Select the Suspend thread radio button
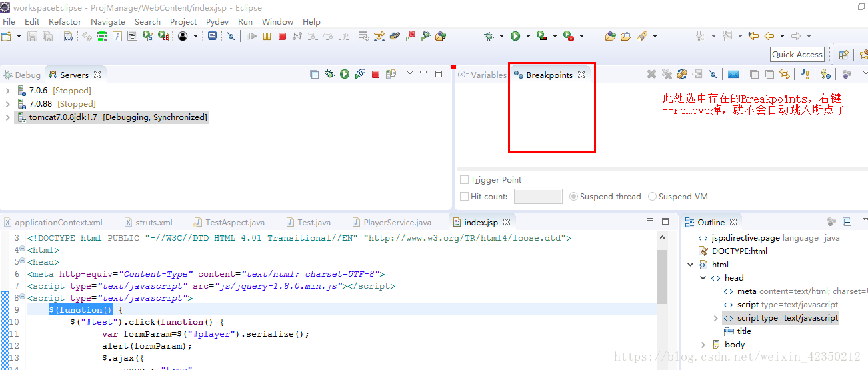 pyautogui.click(x=574, y=197)
